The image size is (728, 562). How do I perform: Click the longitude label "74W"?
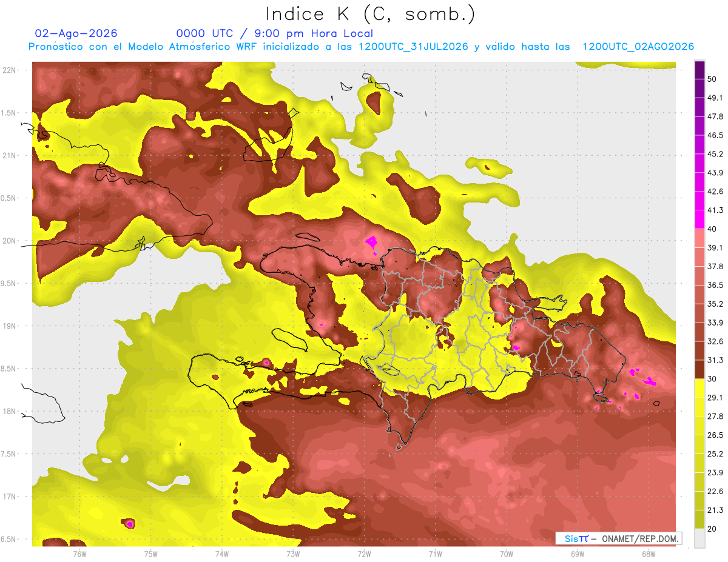(x=221, y=554)
